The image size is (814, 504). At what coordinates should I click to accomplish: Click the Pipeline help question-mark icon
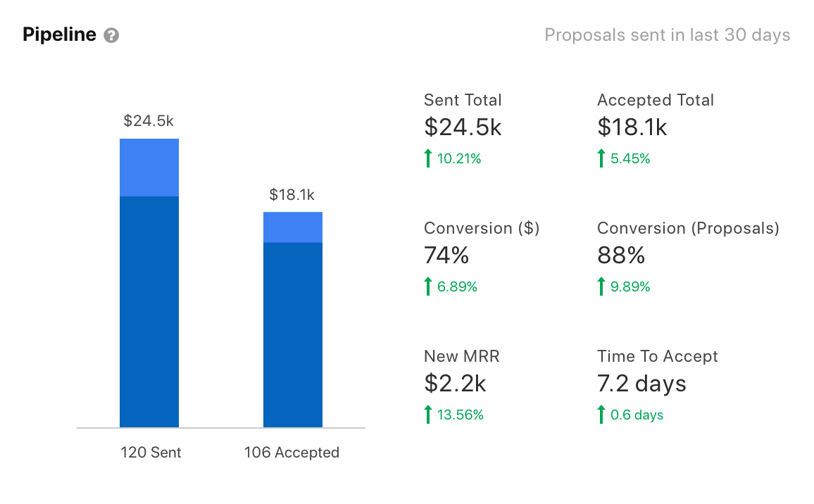tap(111, 35)
